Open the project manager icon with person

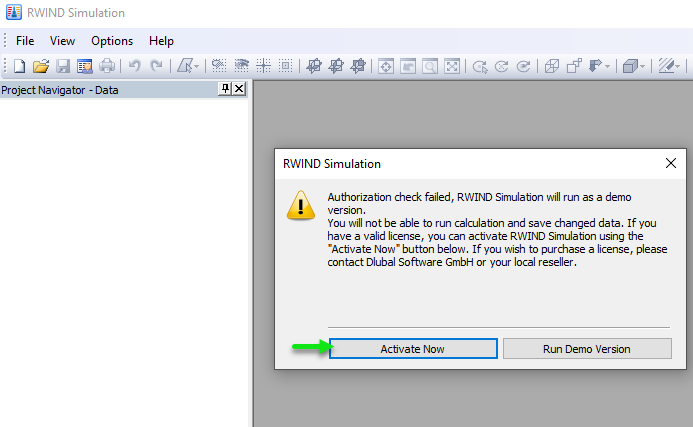[x=84, y=66]
